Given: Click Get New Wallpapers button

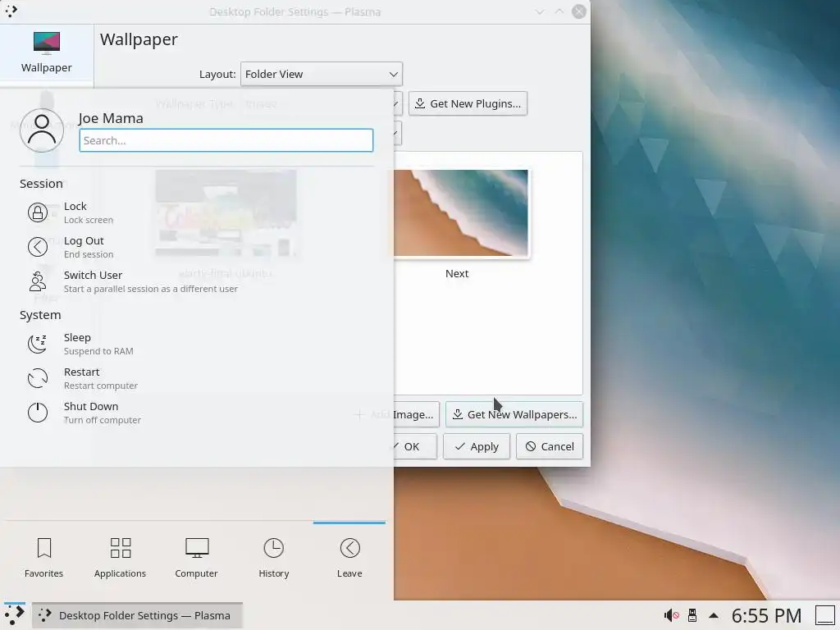Looking at the screenshot, I should (x=514, y=414).
